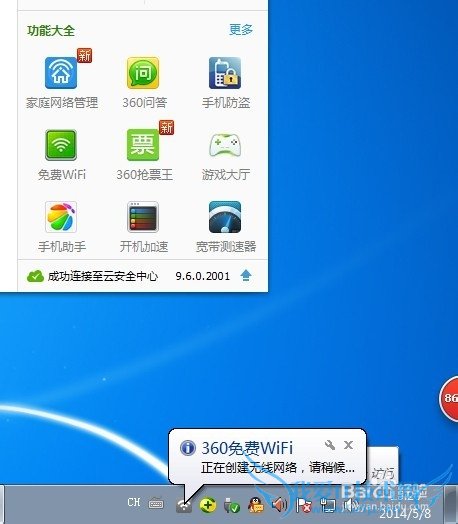458x524 pixels.
Task: Click the safely remove hardware tray icon
Action: 232,505
